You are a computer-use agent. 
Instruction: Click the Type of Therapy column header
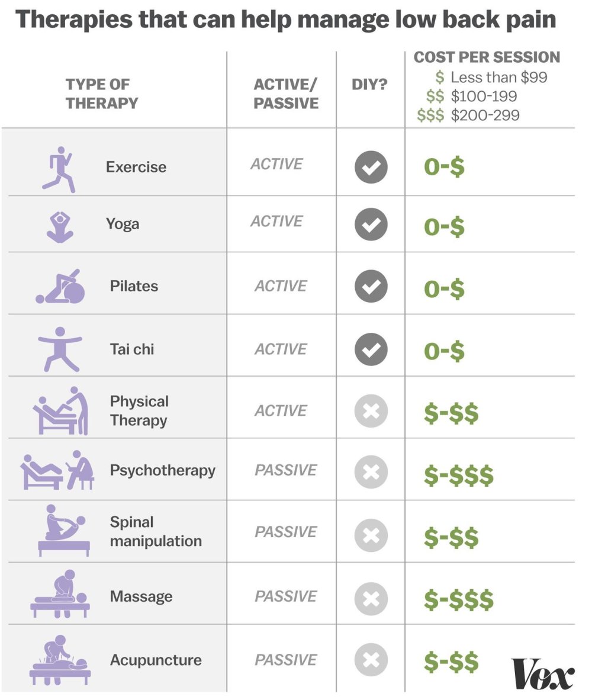[101, 94]
